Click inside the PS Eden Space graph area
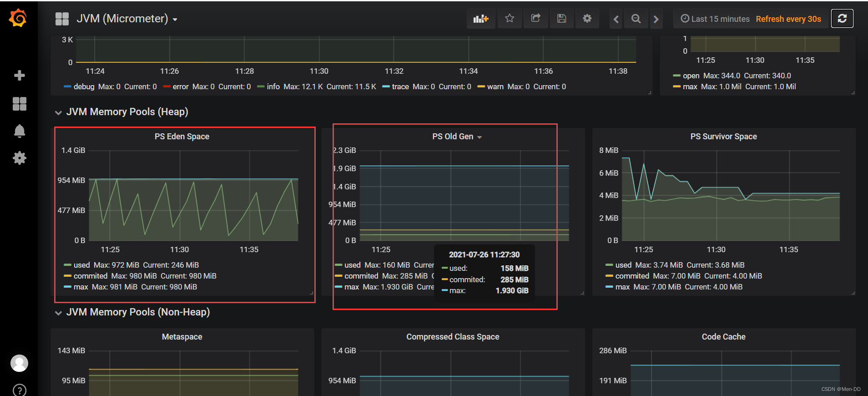Image resolution: width=868 pixels, height=396 pixels. [x=193, y=196]
